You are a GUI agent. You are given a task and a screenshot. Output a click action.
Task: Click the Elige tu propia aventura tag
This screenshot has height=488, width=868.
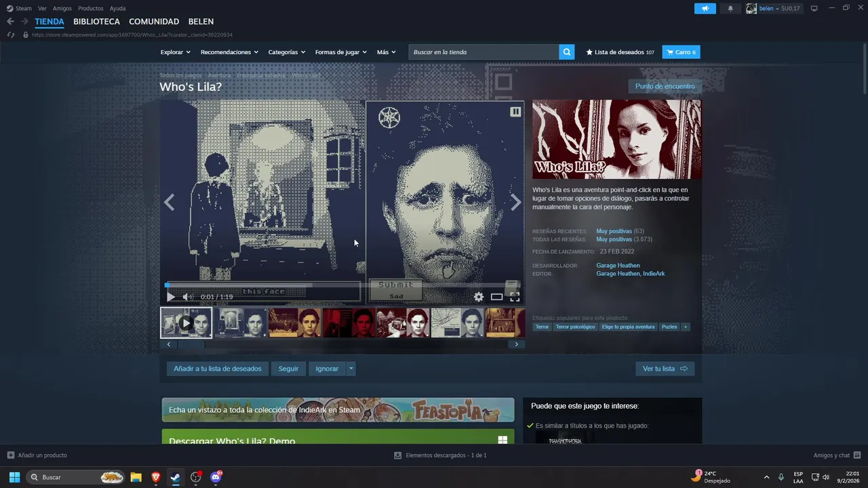click(628, 327)
